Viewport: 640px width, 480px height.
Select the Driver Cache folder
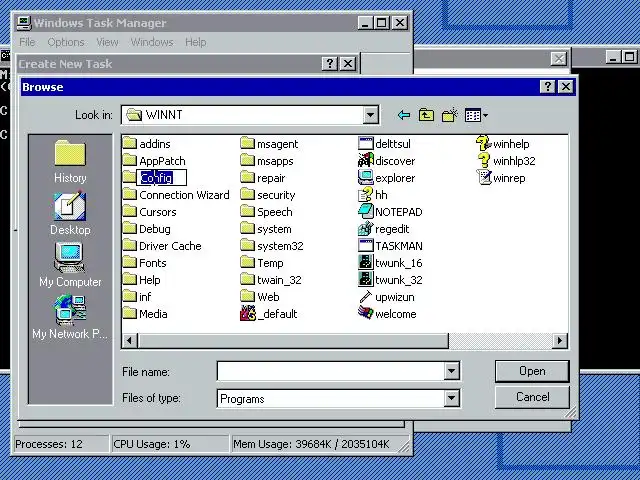point(162,246)
